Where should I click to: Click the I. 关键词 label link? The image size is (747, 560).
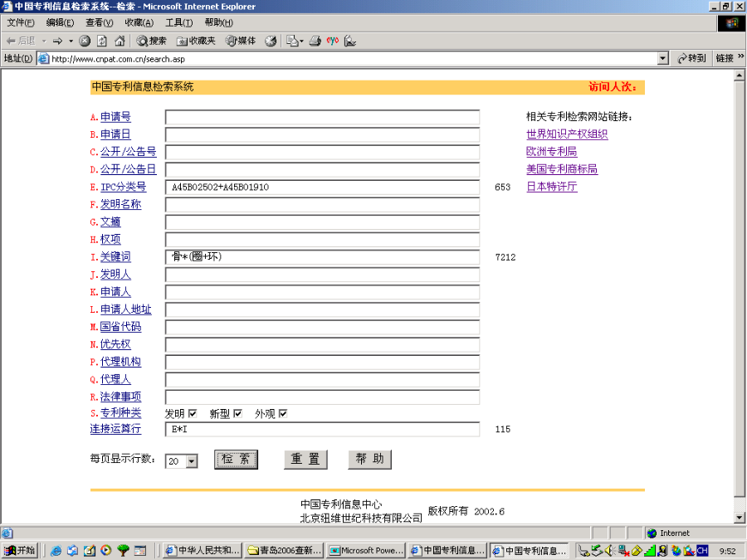click(x=115, y=256)
